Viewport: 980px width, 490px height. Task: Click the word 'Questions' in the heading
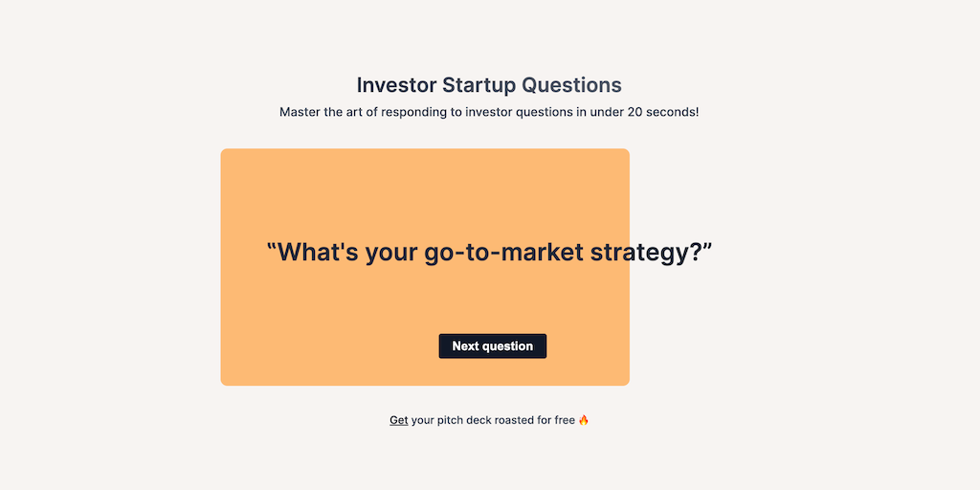coord(571,85)
